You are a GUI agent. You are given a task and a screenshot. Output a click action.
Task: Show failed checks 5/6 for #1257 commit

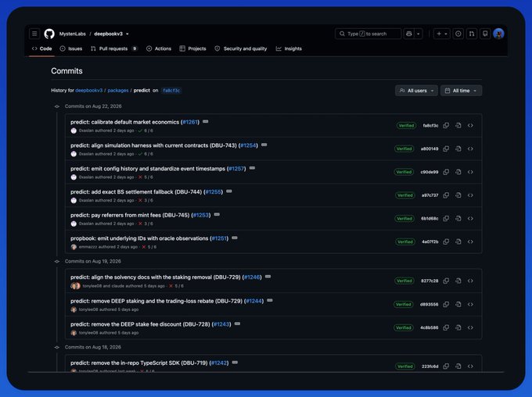[146, 177]
